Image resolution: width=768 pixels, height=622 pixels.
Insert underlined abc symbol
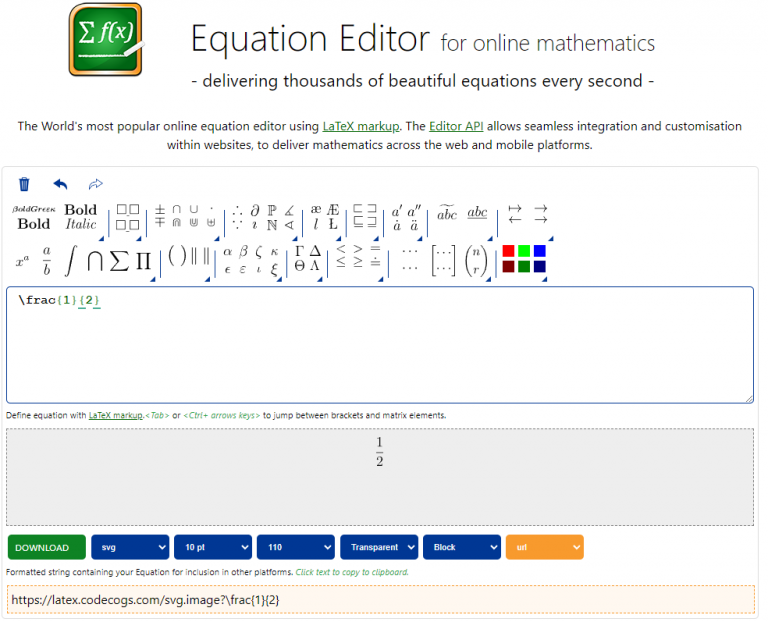(x=477, y=213)
